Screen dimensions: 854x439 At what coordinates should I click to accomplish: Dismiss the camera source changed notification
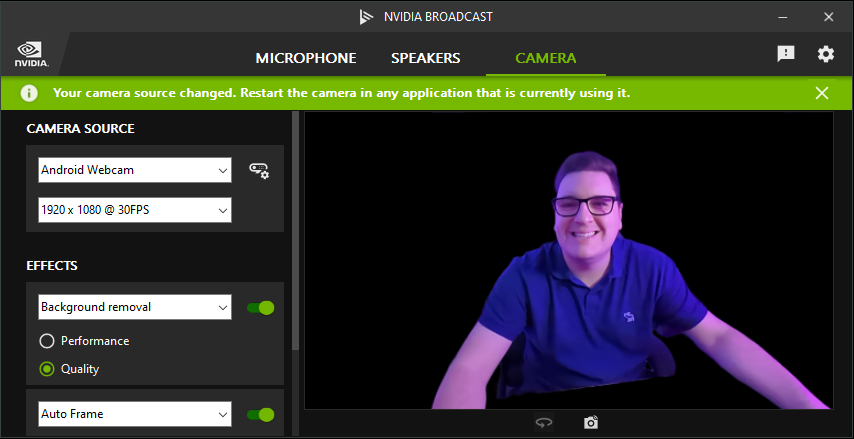[822, 93]
